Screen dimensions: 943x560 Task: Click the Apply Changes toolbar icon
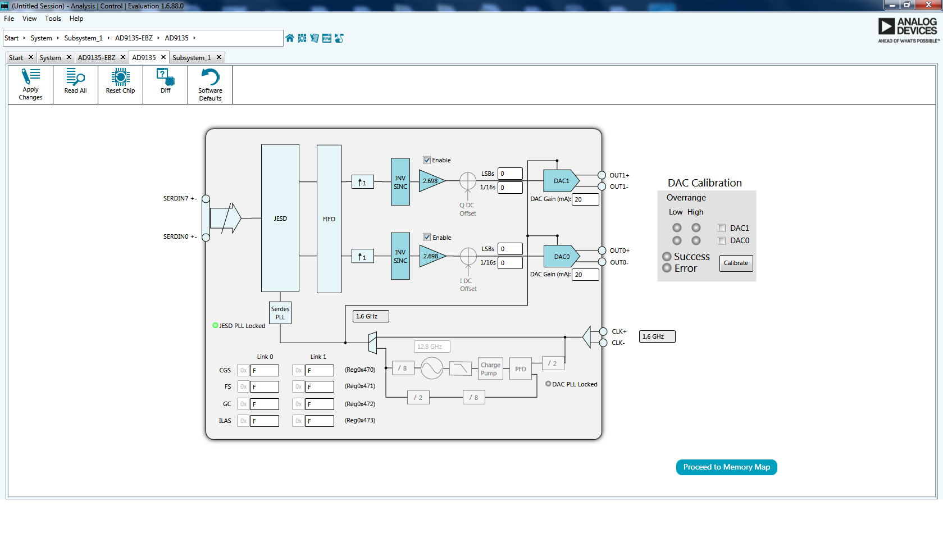[x=30, y=84]
